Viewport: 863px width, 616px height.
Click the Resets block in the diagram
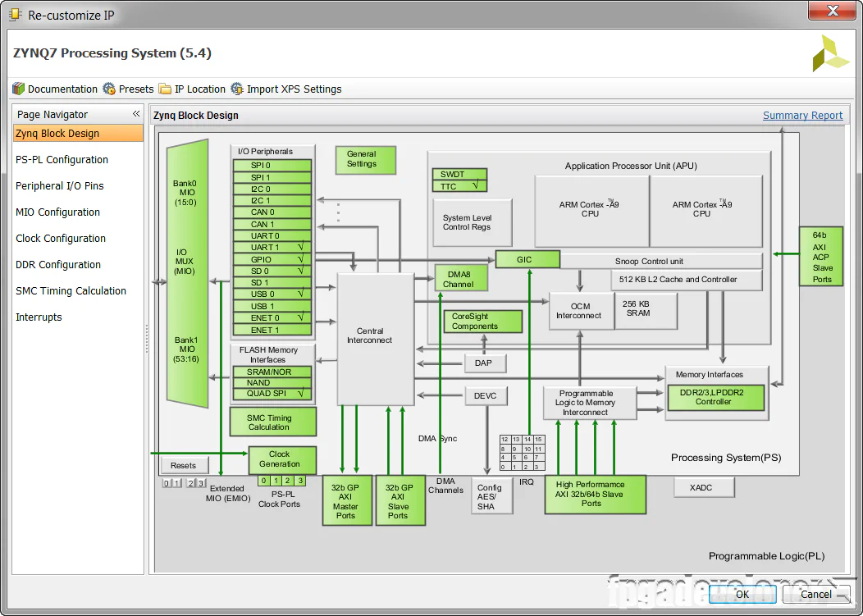(x=184, y=465)
